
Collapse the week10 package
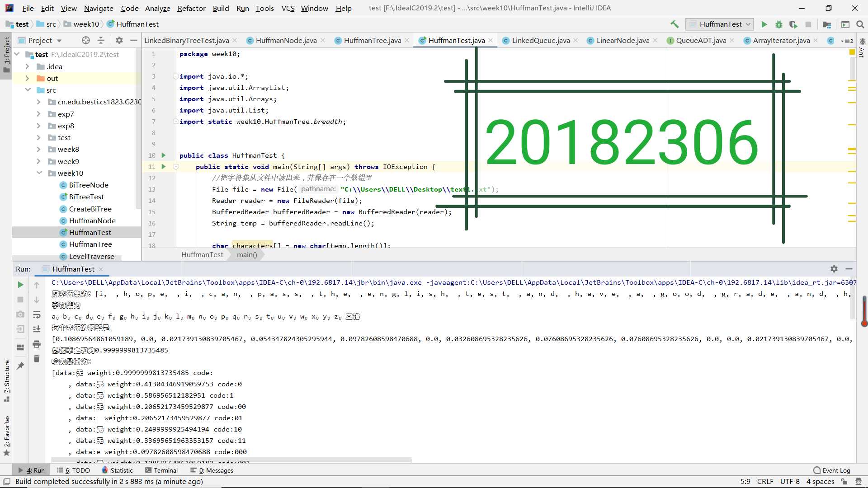(39, 173)
